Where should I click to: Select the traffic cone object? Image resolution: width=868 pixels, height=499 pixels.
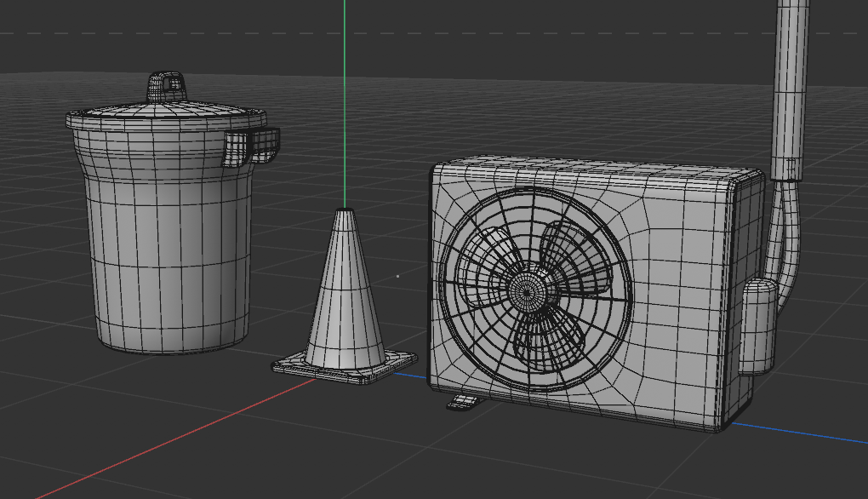(345, 296)
